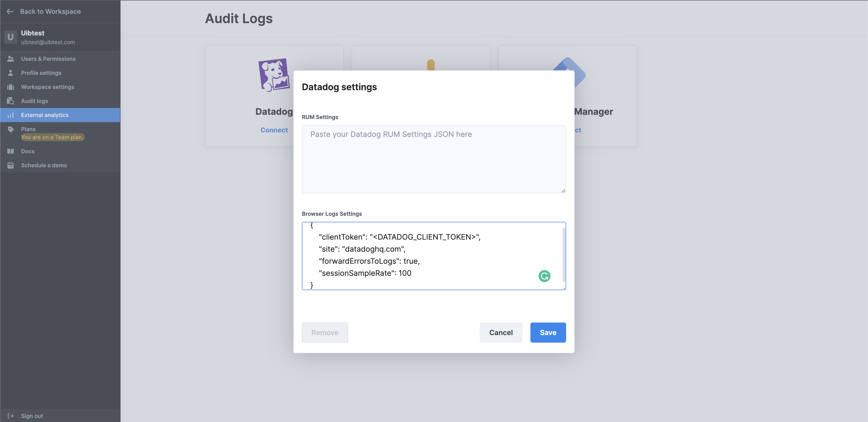Click the Datadog dog logo thumbnail
Viewport: 868px width, 422px height.
tap(274, 75)
